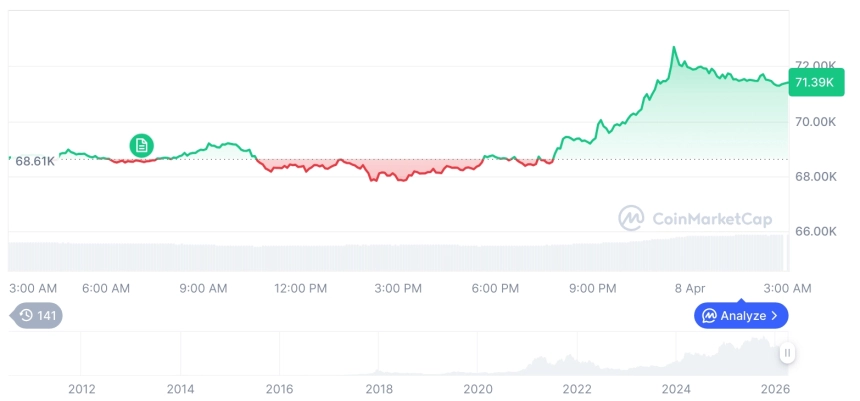Jump to 2016 on the overview timeline

(279, 389)
